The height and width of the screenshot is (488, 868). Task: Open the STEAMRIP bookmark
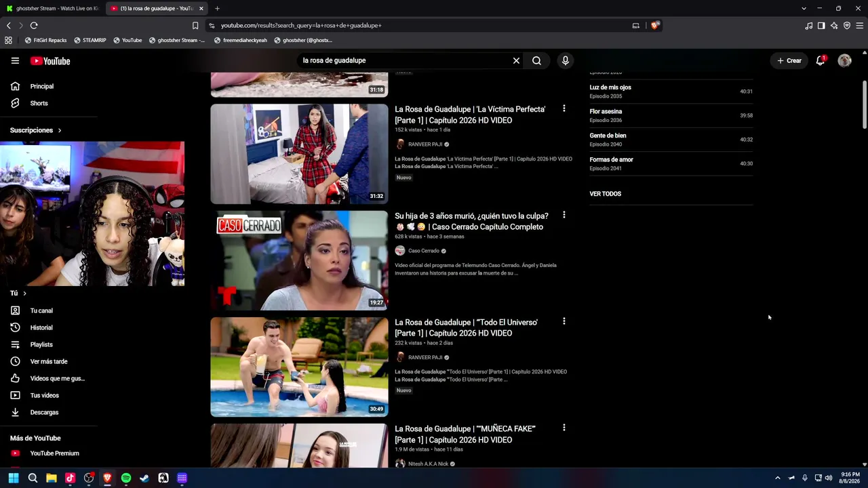(x=90, y=40)
